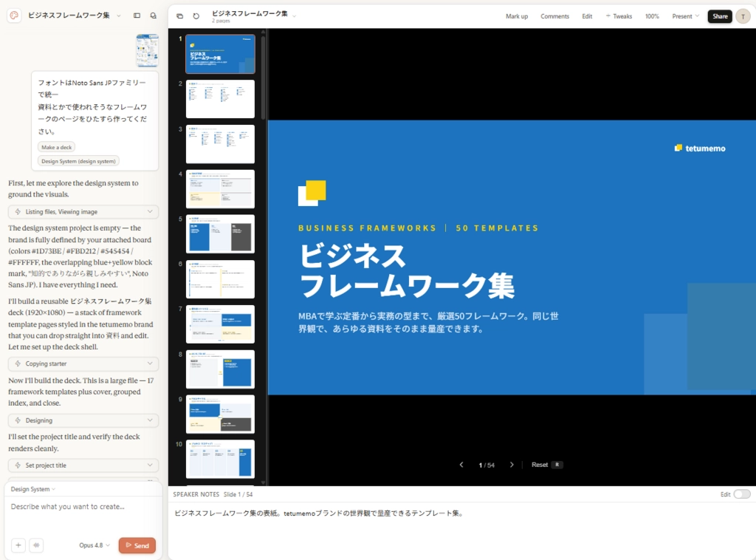Click the '2 pages' text under document title
This screenshot has width=756, height=560.
221,21
